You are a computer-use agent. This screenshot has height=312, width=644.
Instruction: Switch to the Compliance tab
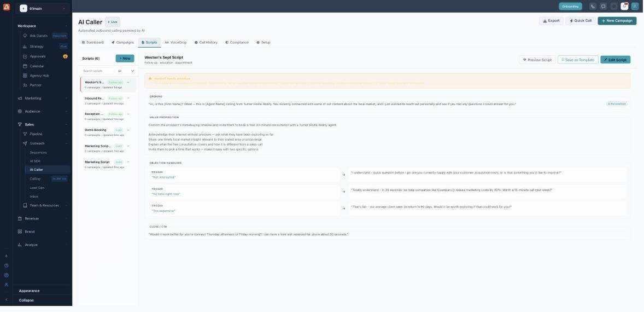237,42
